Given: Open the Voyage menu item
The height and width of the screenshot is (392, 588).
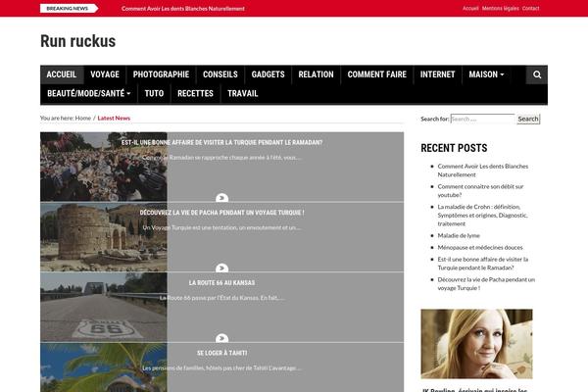Looking at the screenshot, I should 105,74.
